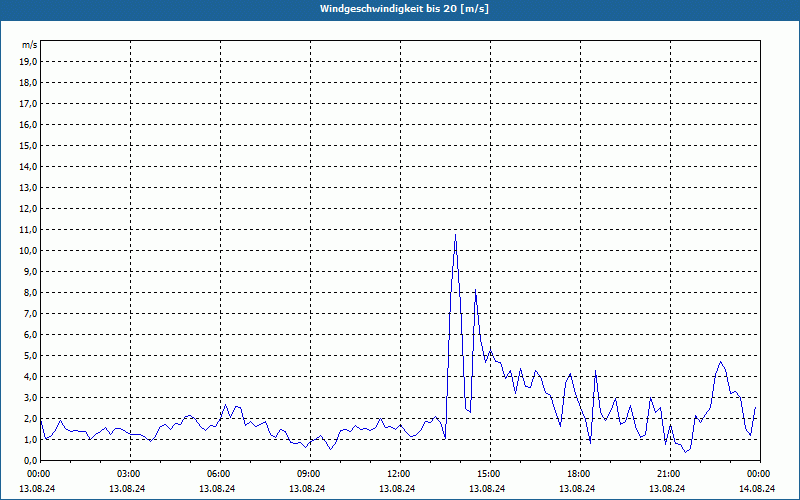
Task: Select the 13.08.24 date under 03:00
Action: (x=127, y=488)
